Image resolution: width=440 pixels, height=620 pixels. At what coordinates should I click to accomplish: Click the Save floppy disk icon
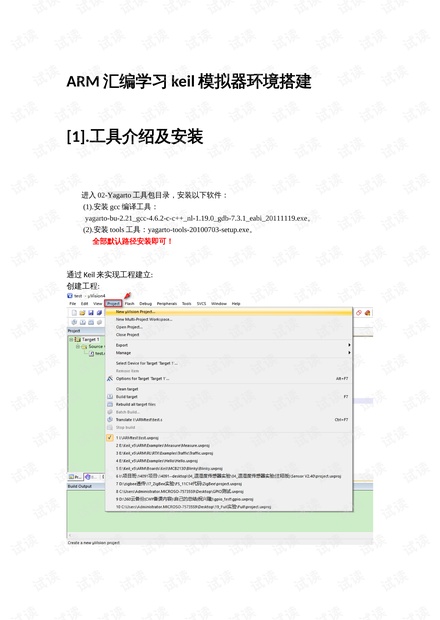(x=91, y=313)
